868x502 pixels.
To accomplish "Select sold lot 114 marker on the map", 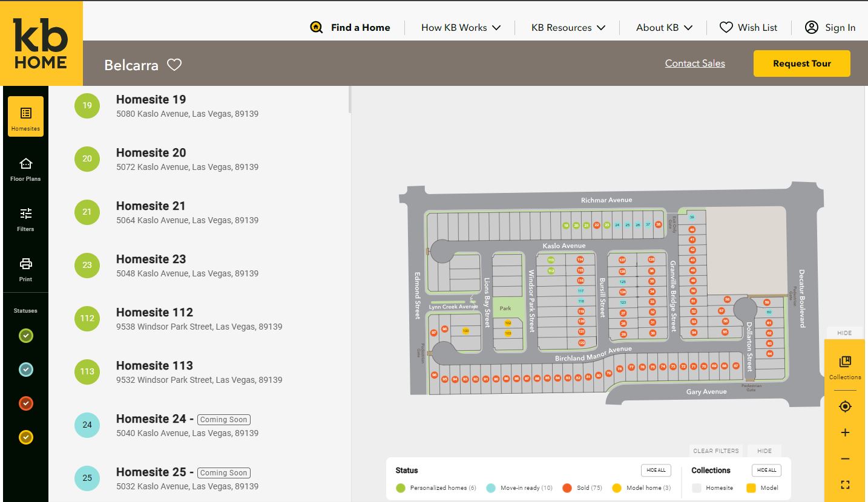I will point(580,259).
